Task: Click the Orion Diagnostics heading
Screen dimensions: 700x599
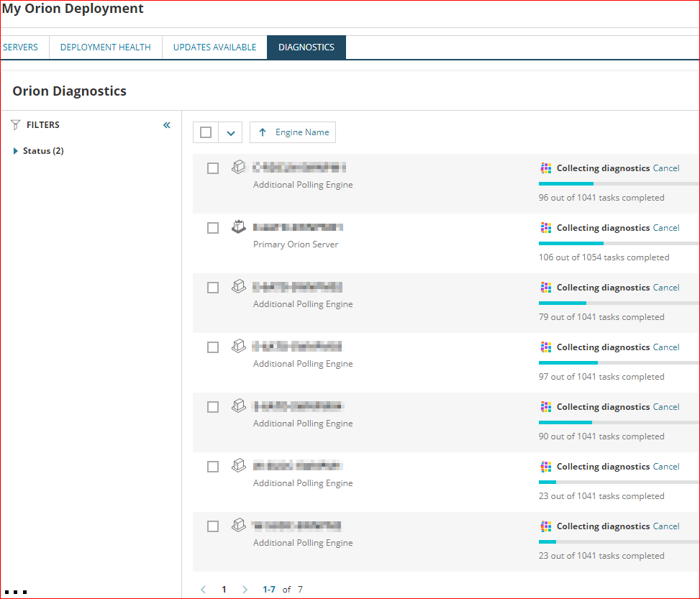Action: click(x=70, y=91)
